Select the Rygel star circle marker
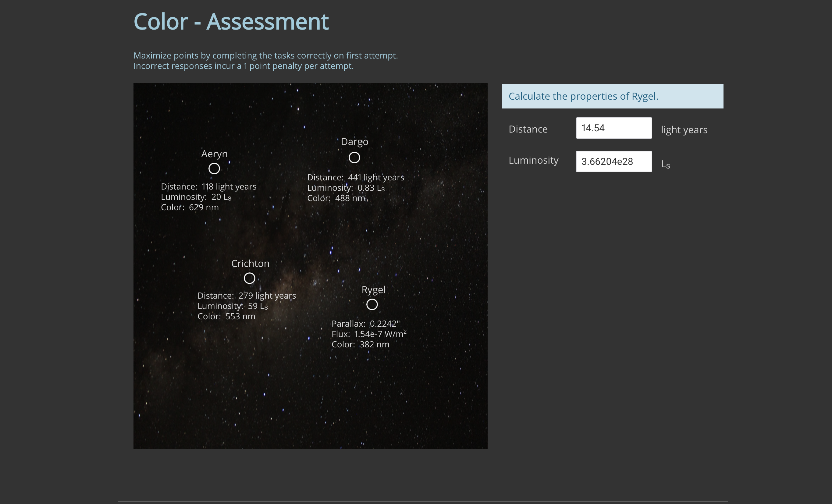The height and width of the screenshot is (504, 832). (372, 304)
